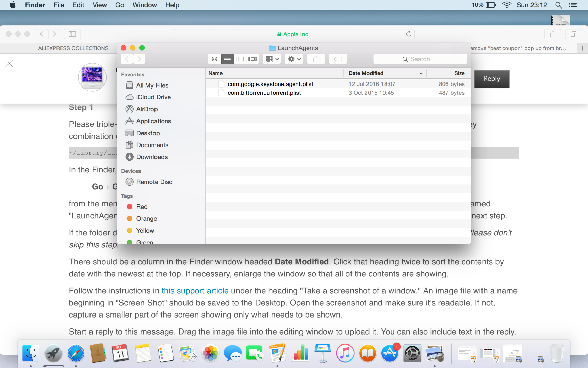Viewport: 588px width, 368px height.
Task: Share a file using the Finder Share icon
Action: click(x=316, y=59)
